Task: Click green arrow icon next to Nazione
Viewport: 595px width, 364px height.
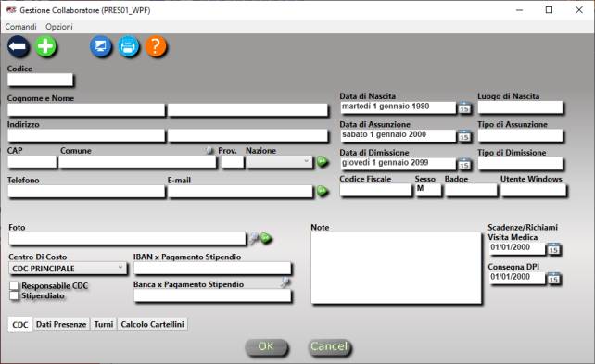Action: 323,162
